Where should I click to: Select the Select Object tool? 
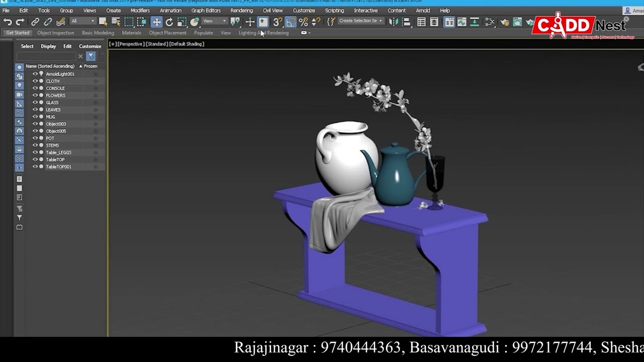tap(103, 22)
